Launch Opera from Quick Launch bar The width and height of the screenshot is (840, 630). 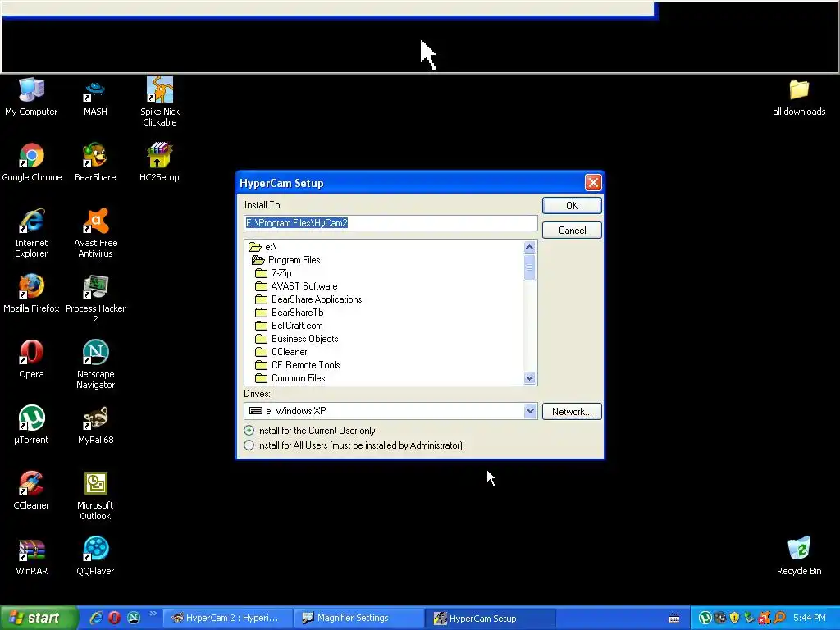tap(114, 618)
